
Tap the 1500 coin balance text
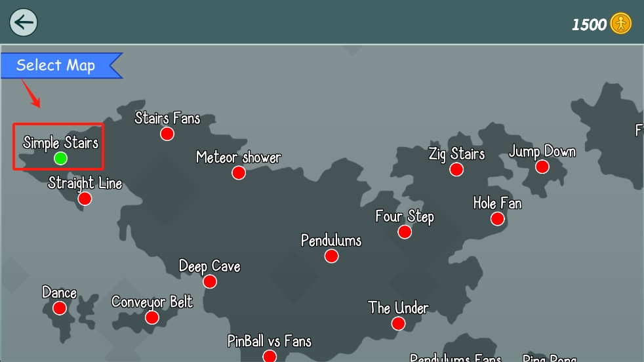589,25
